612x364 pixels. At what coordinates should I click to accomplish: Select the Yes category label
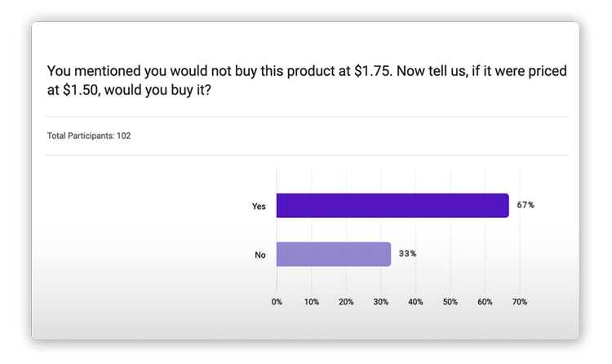[259, 206]
